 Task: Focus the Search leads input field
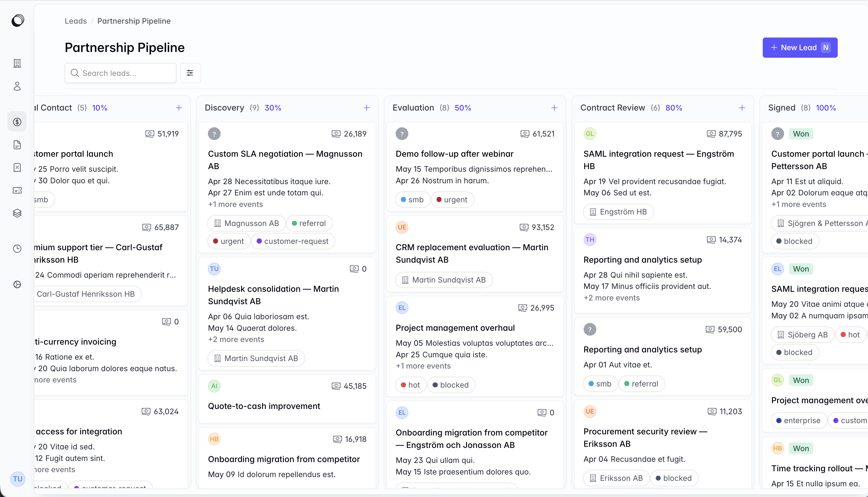click(120, 73)
